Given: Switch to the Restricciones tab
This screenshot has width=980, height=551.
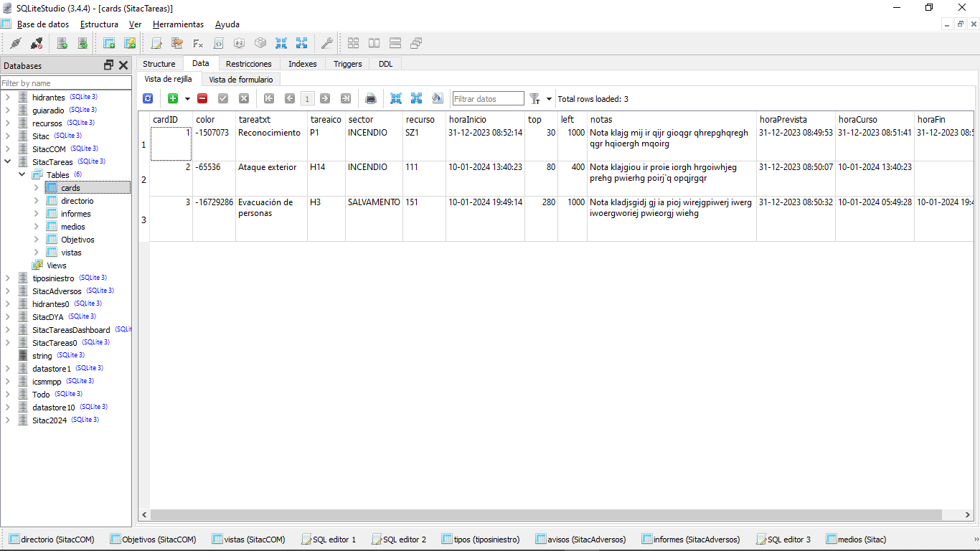Looking at the screenshot, I should pos(249,64).
